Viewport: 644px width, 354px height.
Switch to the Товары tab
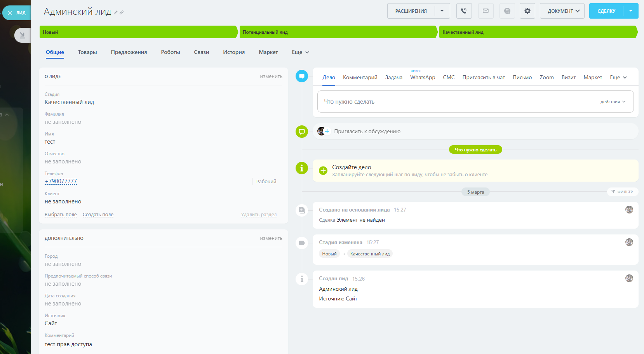(87, 52)
